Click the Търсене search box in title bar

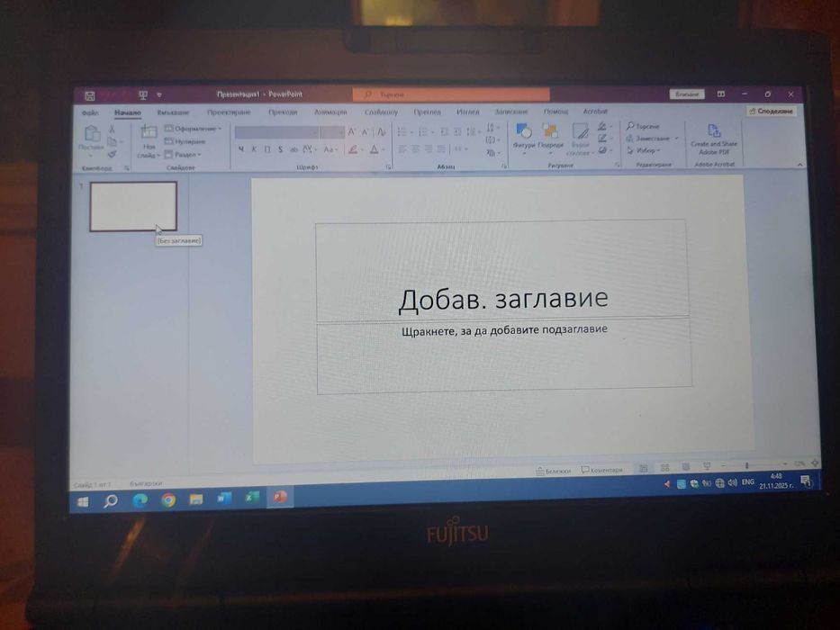(x=451, y=94)
